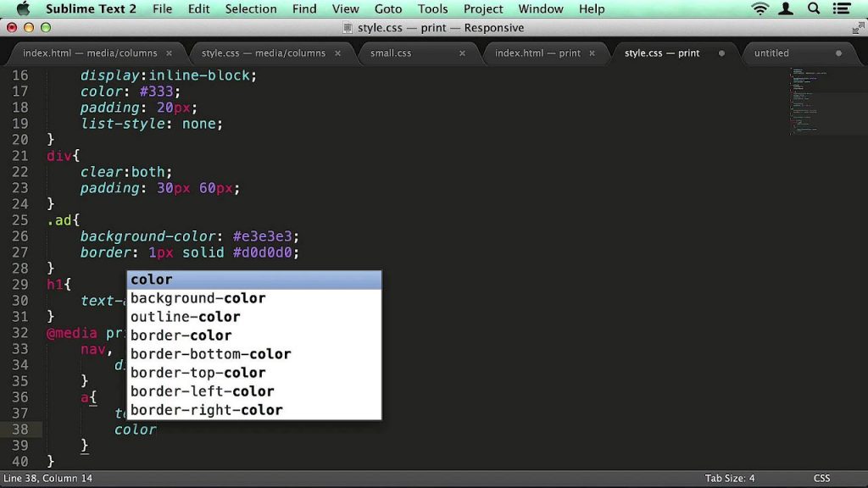Switch to the index.html — print tab
868x488 pixels.
537,53
